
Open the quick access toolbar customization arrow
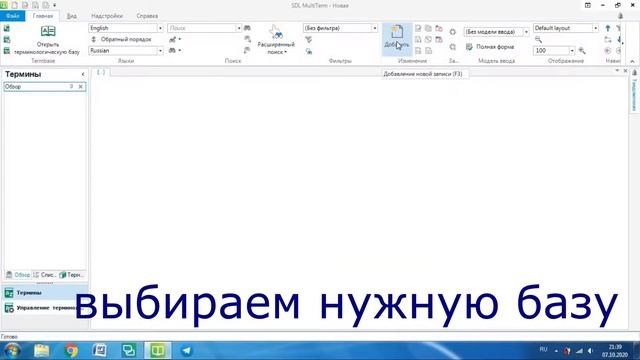coord(54,5)
